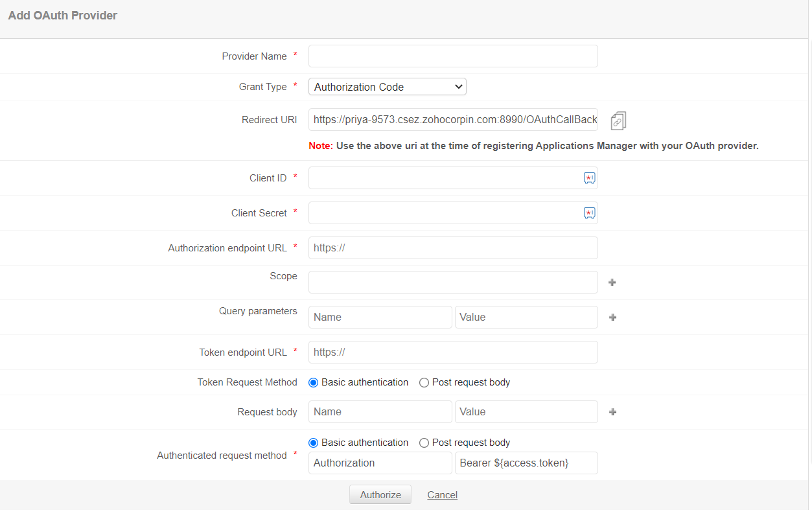The height and width of the screenshot is (519, 812).
Task: Add another Scope with plus icon
Action: 612,283
